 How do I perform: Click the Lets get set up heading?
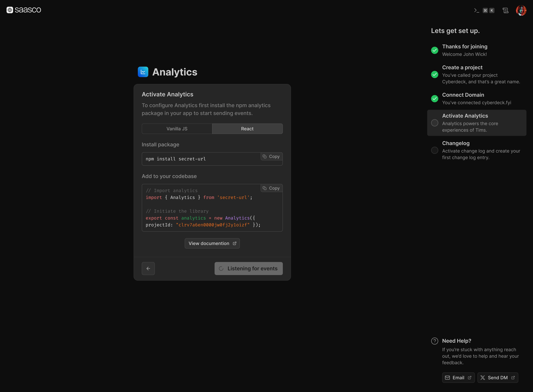[x=455, y=31]
